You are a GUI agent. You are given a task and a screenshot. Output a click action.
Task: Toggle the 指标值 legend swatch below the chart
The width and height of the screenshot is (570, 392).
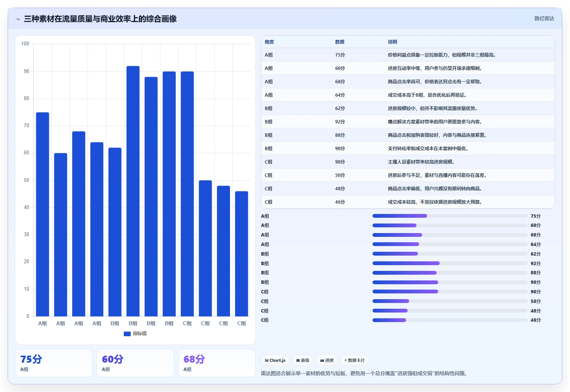point(127,334)
